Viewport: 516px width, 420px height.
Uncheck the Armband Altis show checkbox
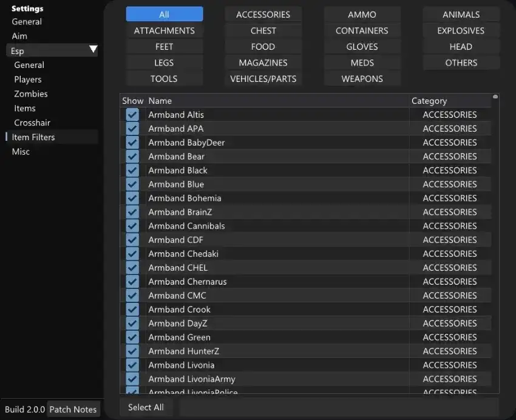click(132, 114)
